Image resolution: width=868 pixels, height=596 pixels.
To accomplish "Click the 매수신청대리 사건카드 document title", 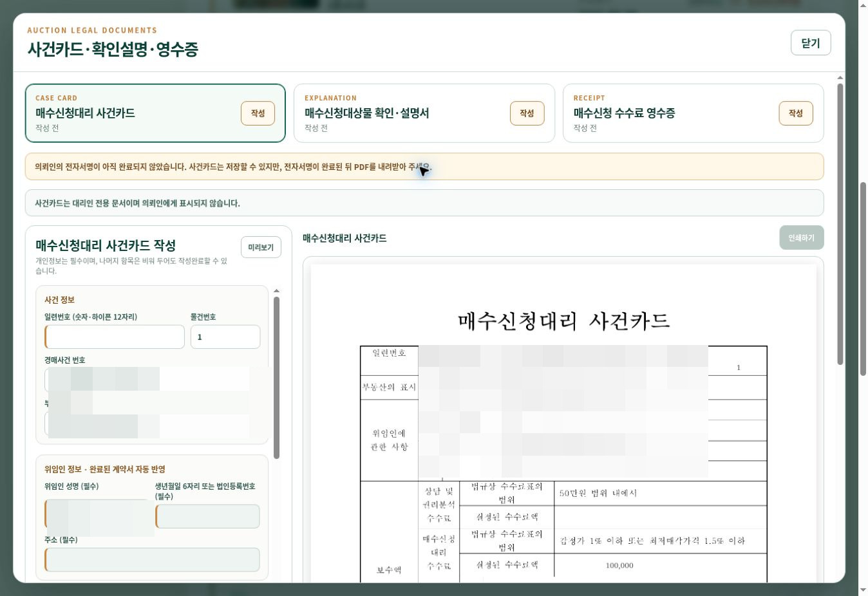I will coord(563,321).
